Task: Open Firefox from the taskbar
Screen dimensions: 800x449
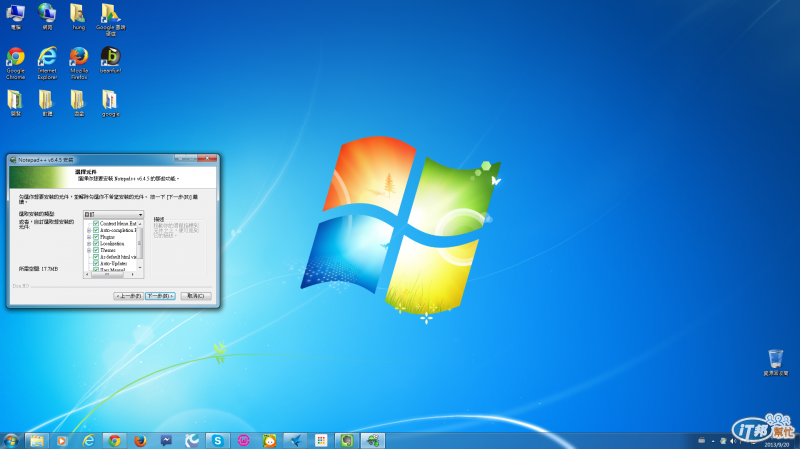Action: 140,440
